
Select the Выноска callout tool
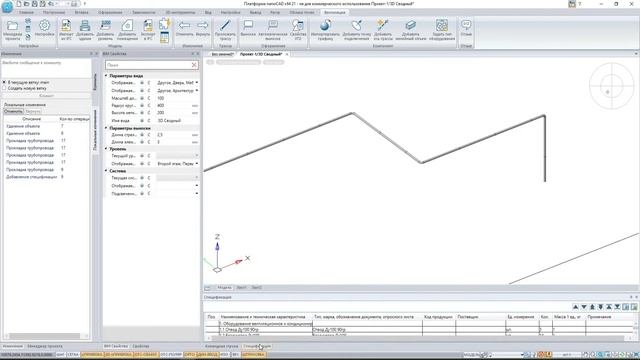(248, 28)
